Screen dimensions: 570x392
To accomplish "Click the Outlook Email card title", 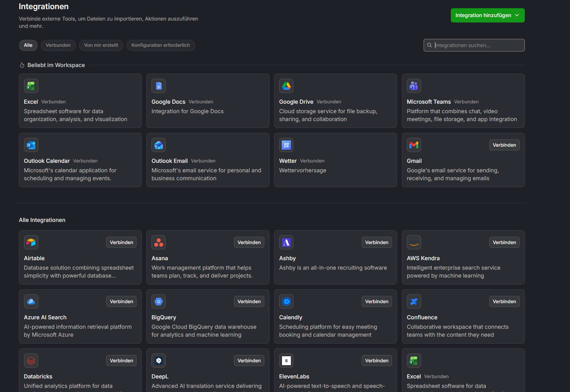I will (x=169, y=161).
